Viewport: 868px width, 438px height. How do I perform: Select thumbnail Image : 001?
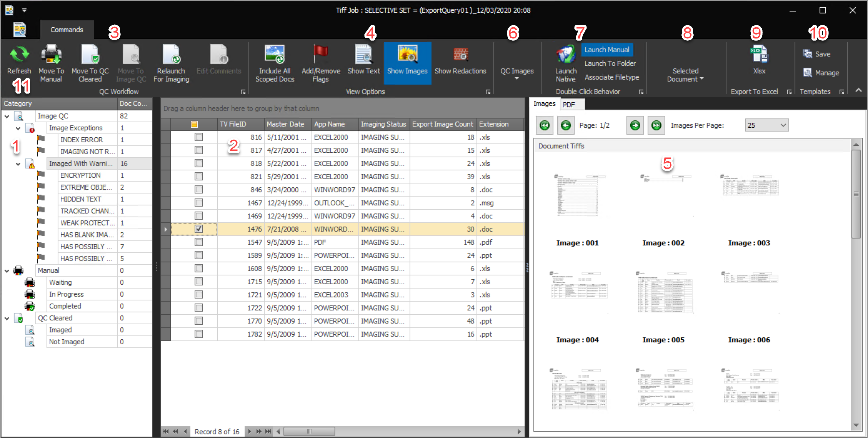coord(577,210)
